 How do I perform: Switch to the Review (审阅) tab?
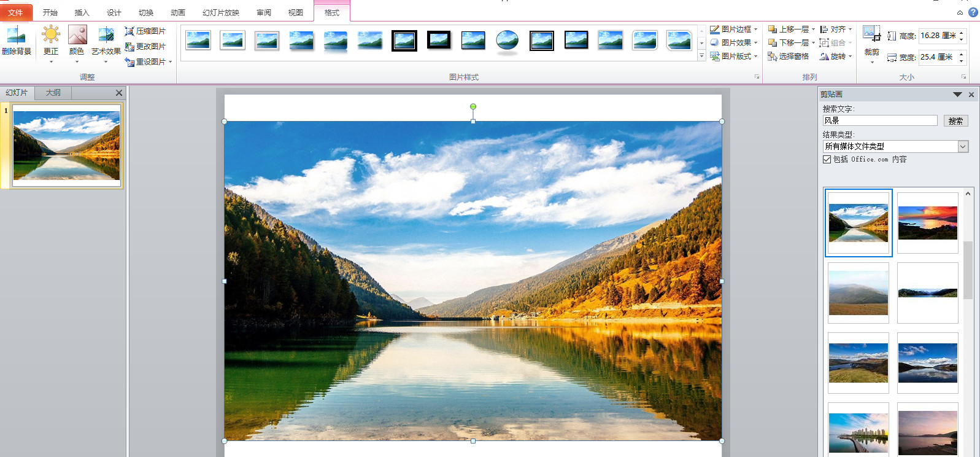point(264,12)
